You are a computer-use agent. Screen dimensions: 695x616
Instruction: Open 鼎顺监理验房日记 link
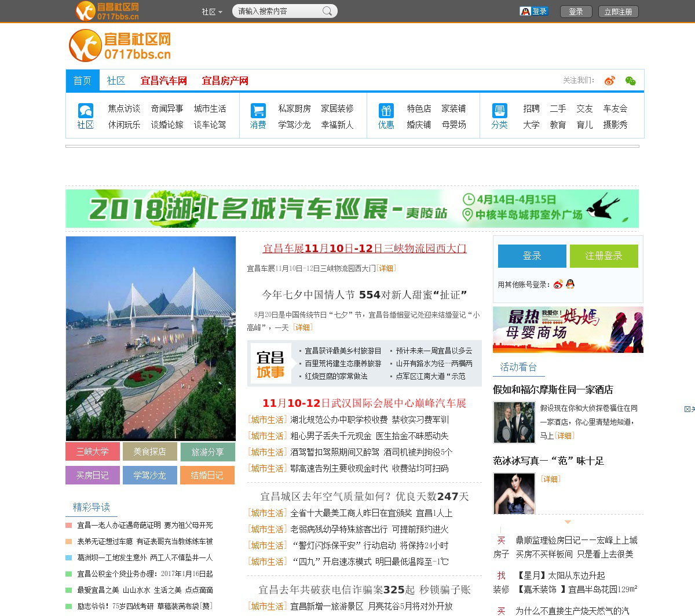click(577, 540)
